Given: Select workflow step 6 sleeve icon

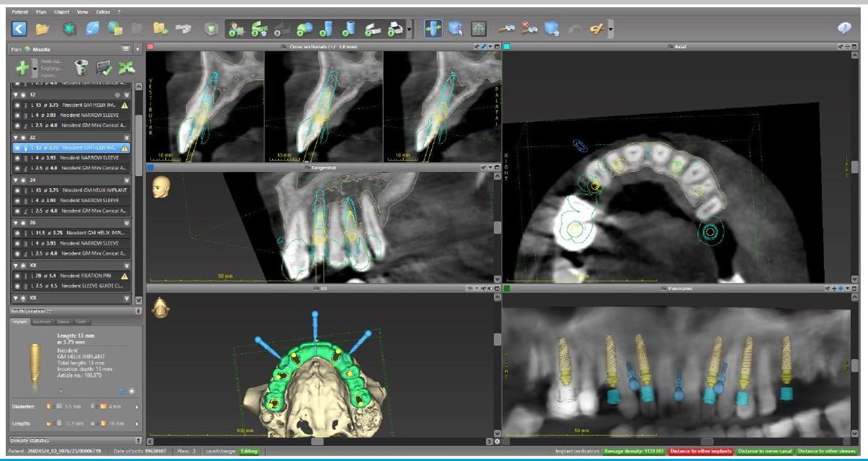Looking at the screenshot, I should coord(349,28).
